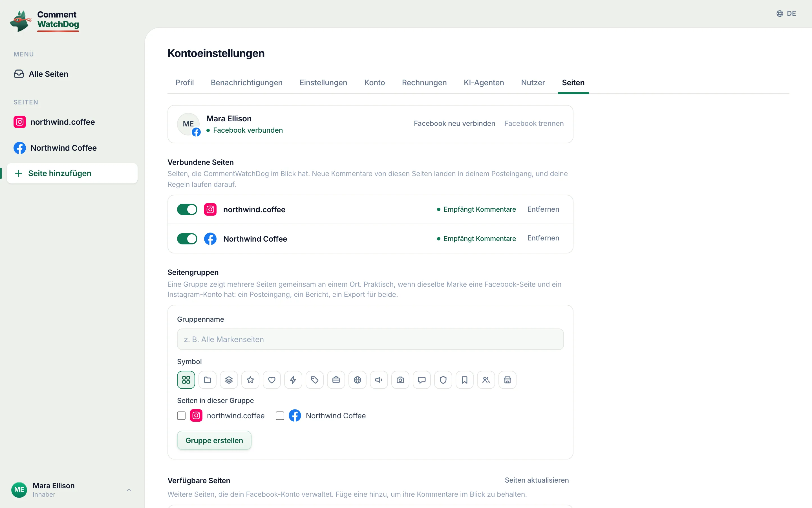Choose the briefcase symbol icon

(x=336, y=380)
